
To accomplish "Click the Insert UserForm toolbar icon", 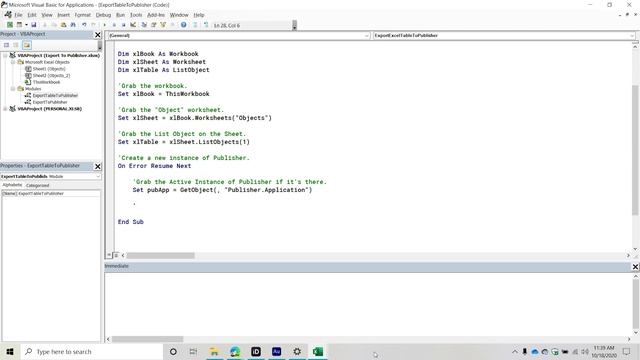I will point(19,25).
